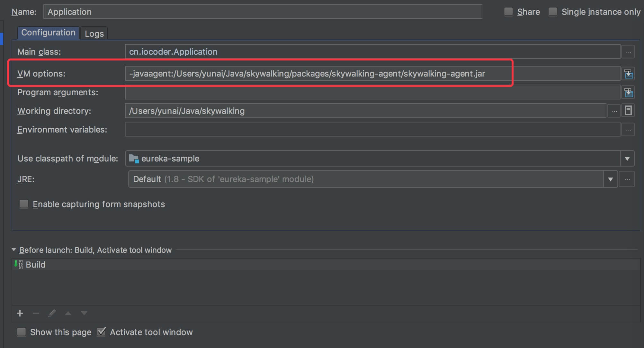
Task: Click the move task up arrow
Action: [68, 313]
